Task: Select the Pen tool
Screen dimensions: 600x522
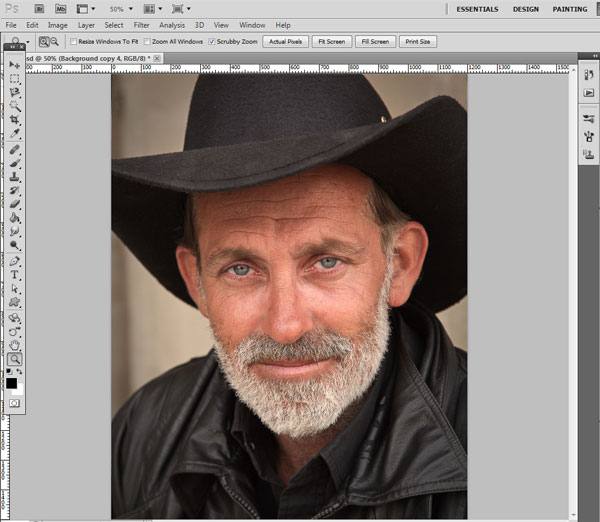Action: click(15, 260)
